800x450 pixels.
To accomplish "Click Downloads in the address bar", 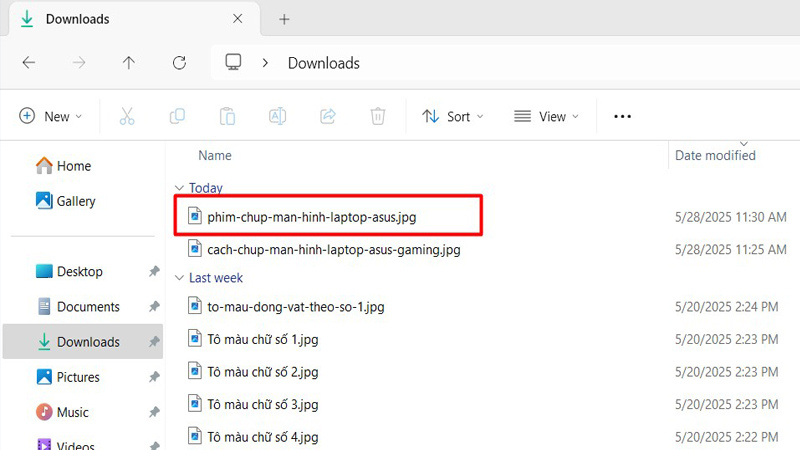I will coord(323,63).
